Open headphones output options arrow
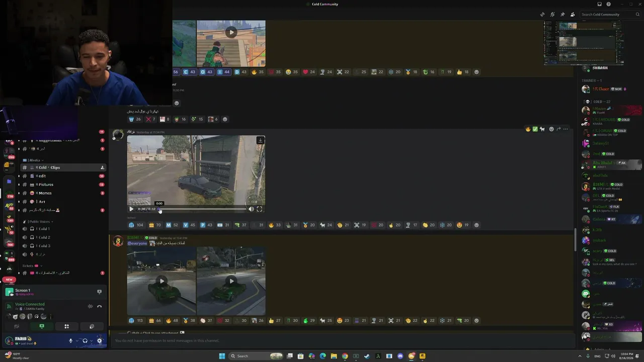 point(91,341)
